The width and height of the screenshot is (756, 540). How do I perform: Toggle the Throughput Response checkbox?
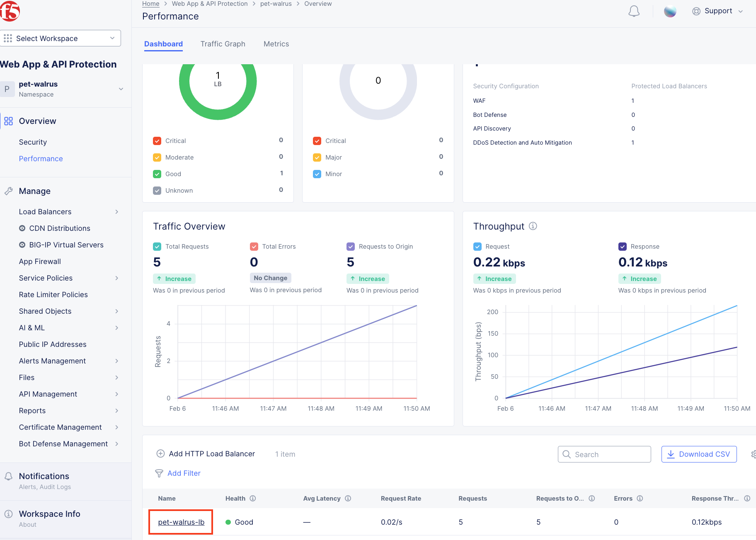click(x=623, y=247)
